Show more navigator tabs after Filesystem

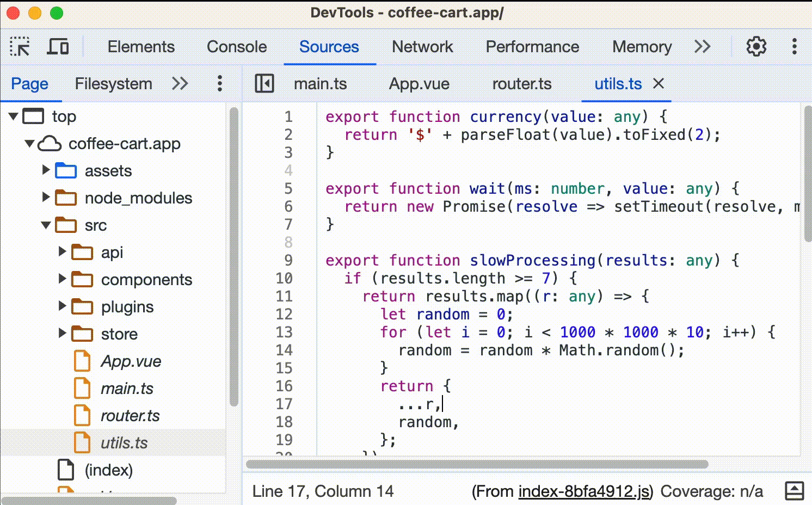(180, 84)
